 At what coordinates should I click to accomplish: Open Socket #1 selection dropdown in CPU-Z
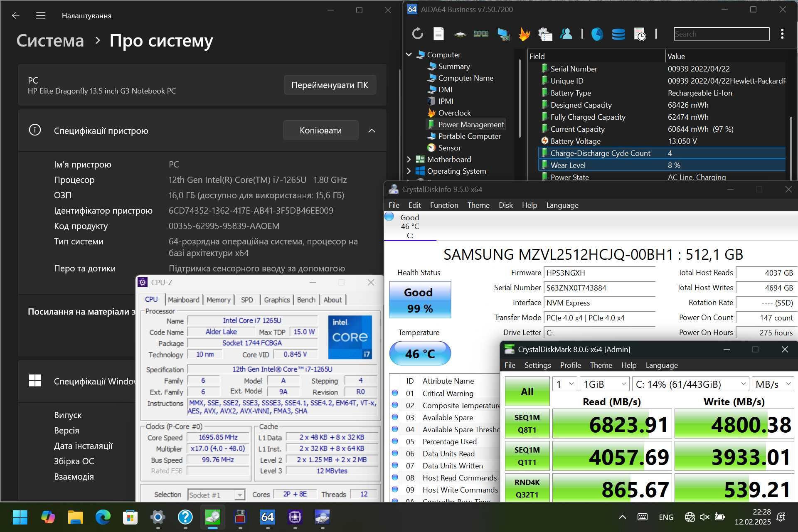point(216,495)
